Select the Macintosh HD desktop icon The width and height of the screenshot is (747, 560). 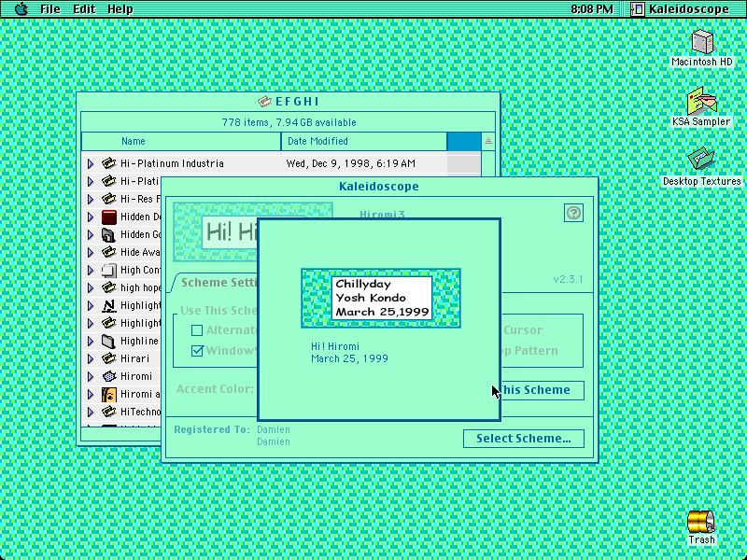pyautogui.click(x=702, y=42)
